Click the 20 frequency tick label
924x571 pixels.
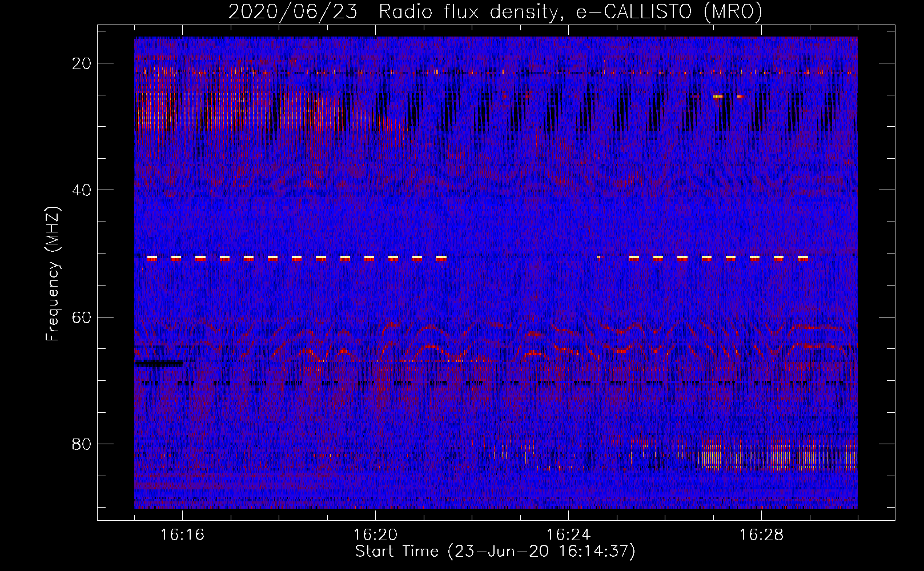click(82, 63)
